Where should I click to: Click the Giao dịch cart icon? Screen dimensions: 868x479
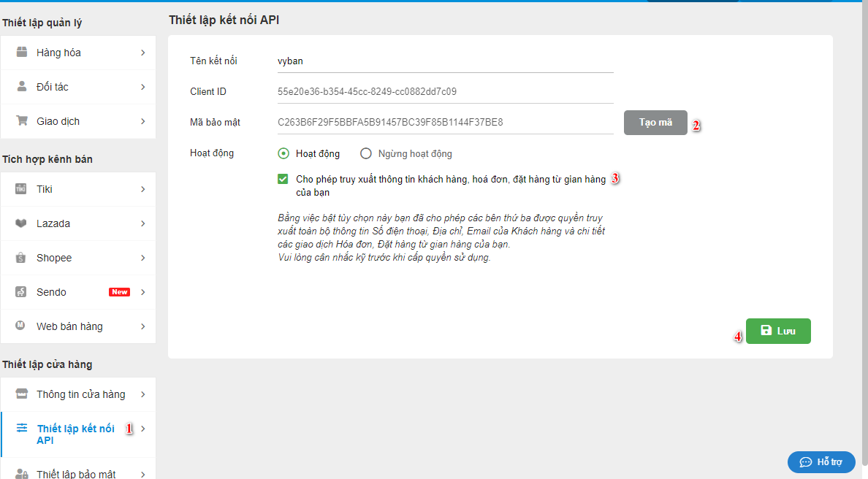[x=22, y=121]
